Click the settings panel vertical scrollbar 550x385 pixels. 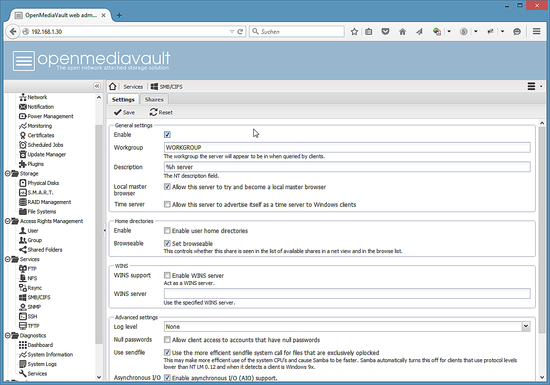tap(542, 230)
